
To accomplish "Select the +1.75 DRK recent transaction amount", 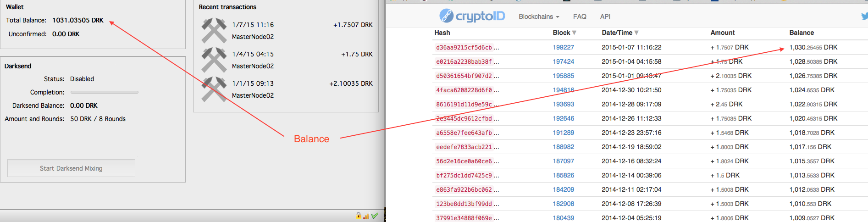I will pos(357,54).
